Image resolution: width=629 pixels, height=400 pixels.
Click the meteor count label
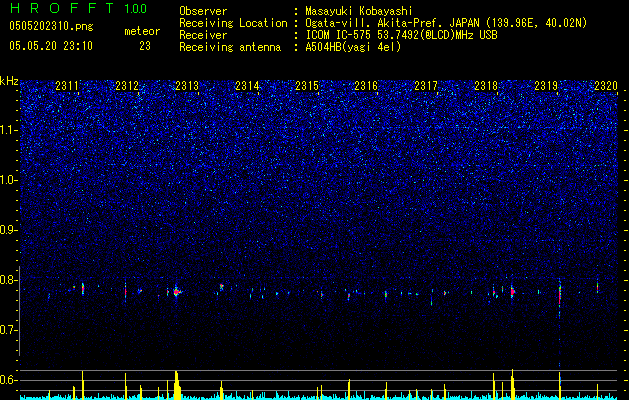(142, 31)
